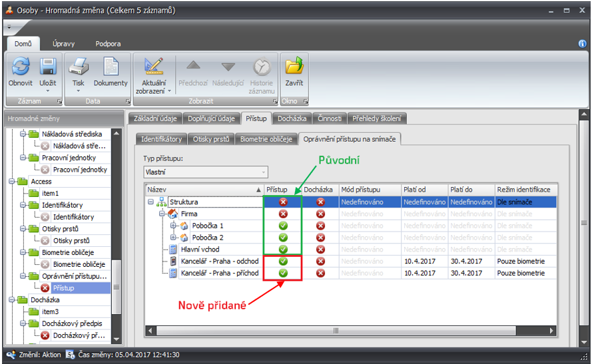Click the grid's scroll-right arrow
The image size is (592, 364).
coord(551,331)
